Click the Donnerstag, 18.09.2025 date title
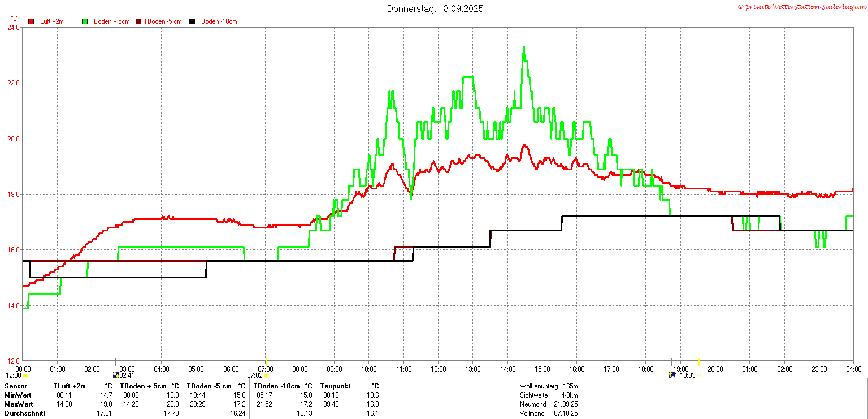 435,8
